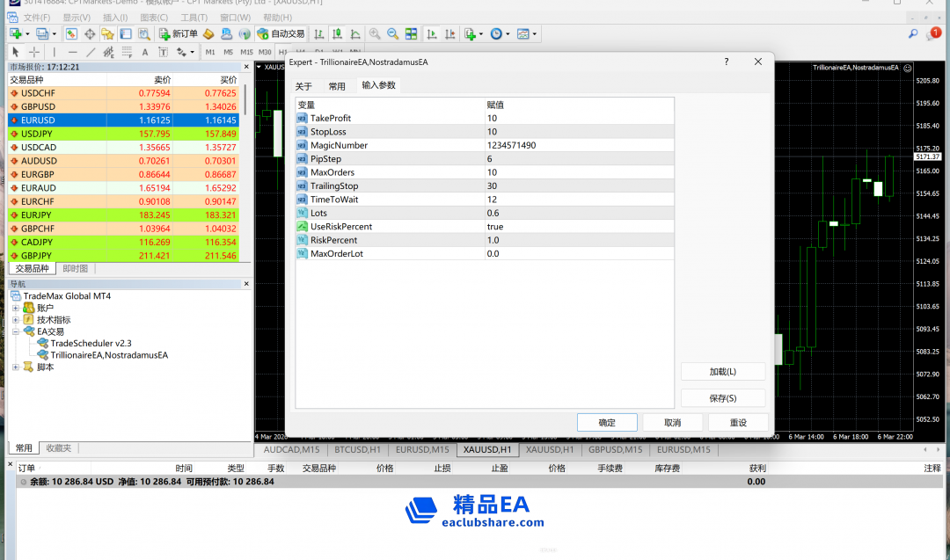Select the crosshair cursor tool

[34, 52]
